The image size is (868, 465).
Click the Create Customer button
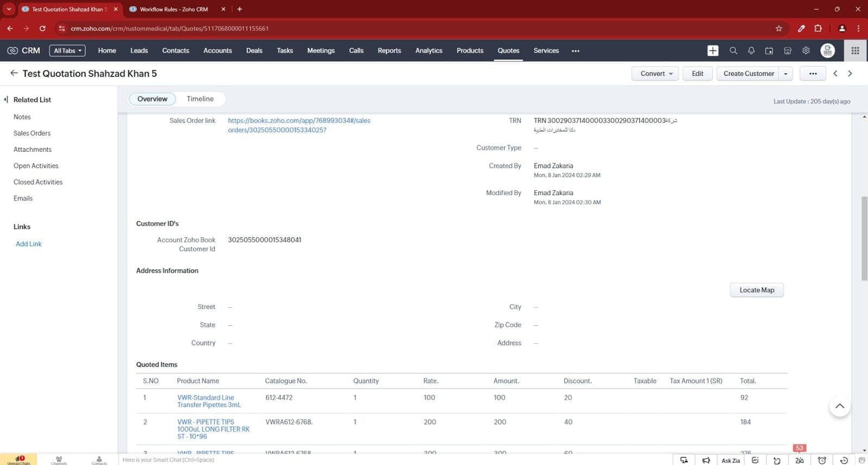click(749, 73)
